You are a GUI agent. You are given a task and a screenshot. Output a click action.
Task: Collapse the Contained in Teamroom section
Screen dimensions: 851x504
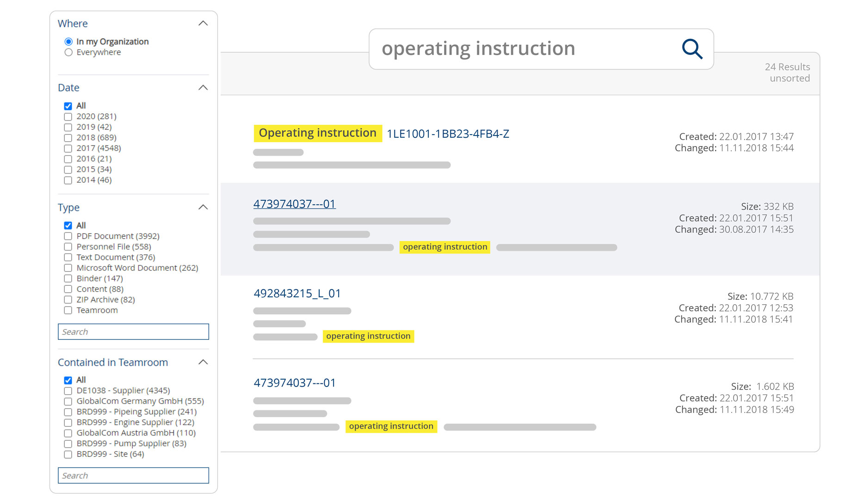[203, 362]
